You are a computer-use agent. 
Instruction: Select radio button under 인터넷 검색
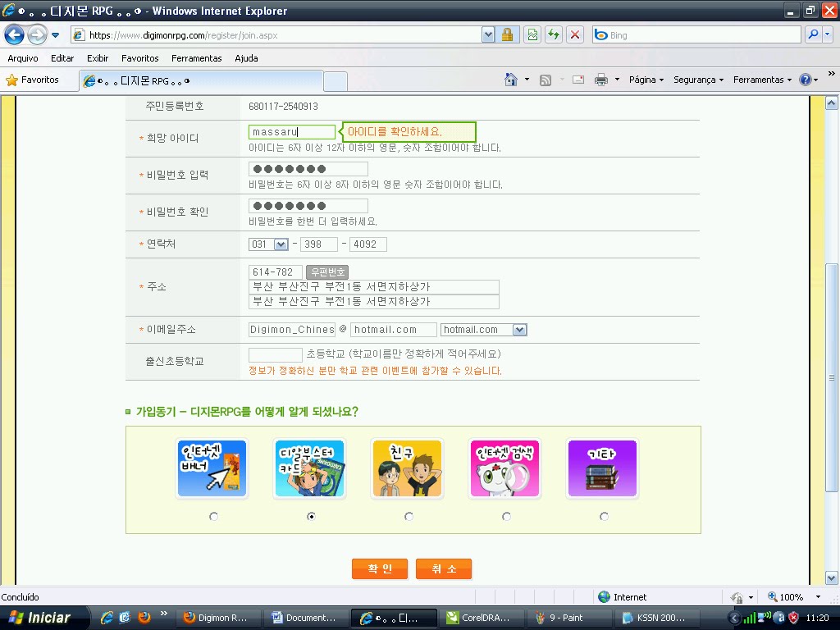(x=506, y=517)
